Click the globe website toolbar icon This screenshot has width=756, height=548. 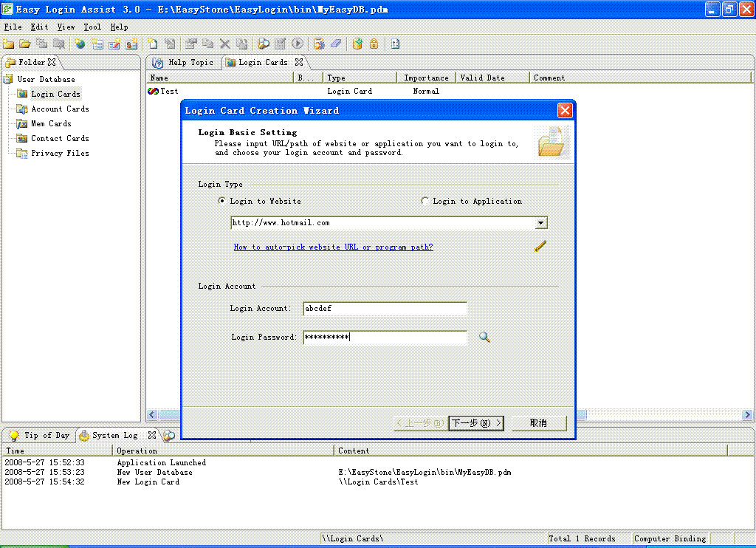click(80, 44)
